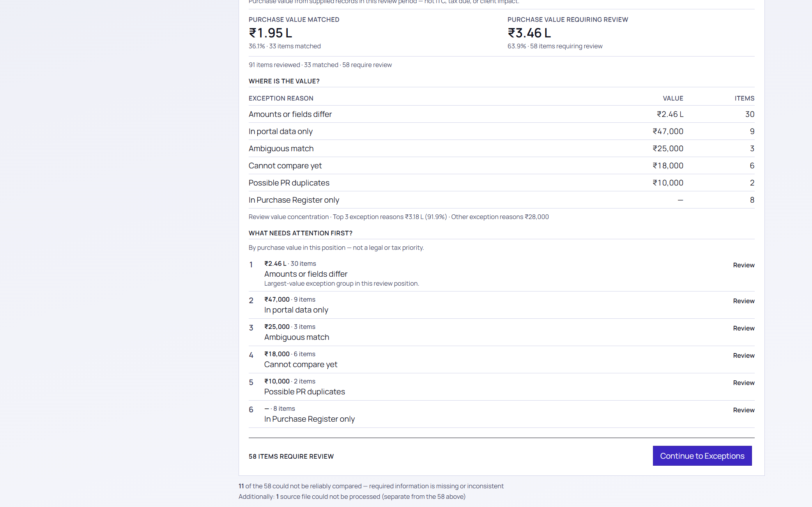
Task: Click '58 ITEMS REQUIRE REVIEW' footer label
Action: (x=291, y=456)
